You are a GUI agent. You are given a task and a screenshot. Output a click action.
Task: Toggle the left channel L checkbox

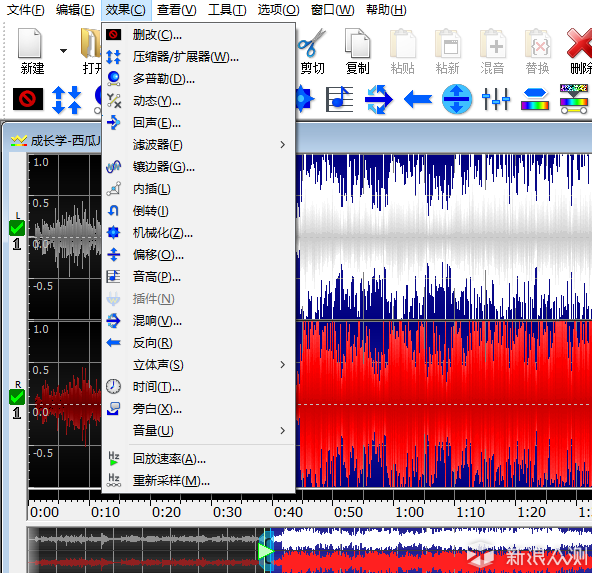pyautogui.click(x=17, y=228)
